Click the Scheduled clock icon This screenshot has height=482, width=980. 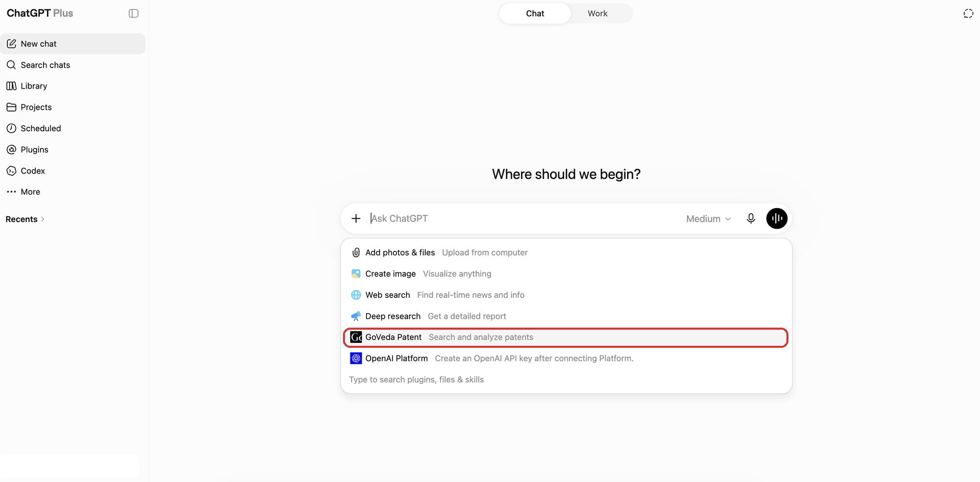click(11, 128)
